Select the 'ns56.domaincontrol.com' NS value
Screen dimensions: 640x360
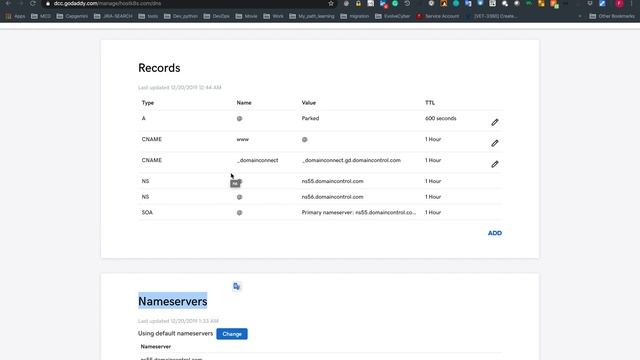[332, 197]
